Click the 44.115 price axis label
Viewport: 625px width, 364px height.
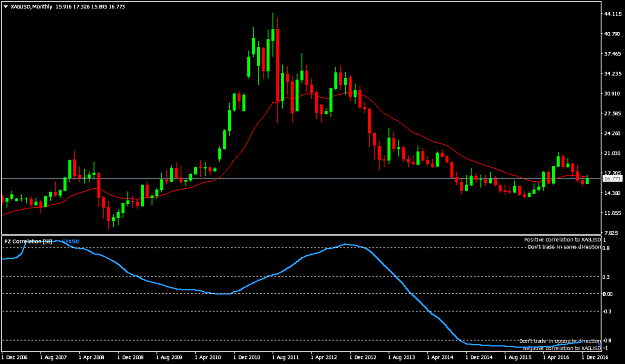click(x=613, y=14)
